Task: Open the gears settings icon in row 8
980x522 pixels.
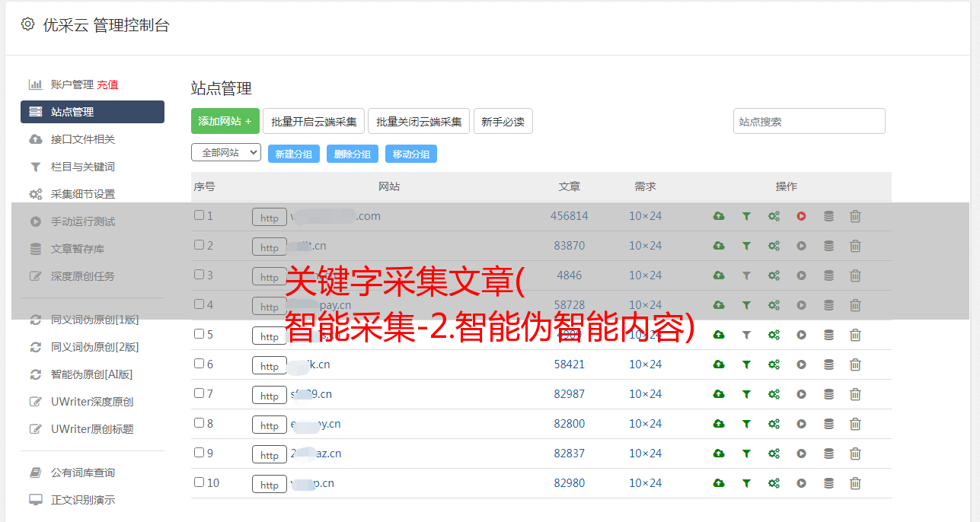Action: click(774, 424)
